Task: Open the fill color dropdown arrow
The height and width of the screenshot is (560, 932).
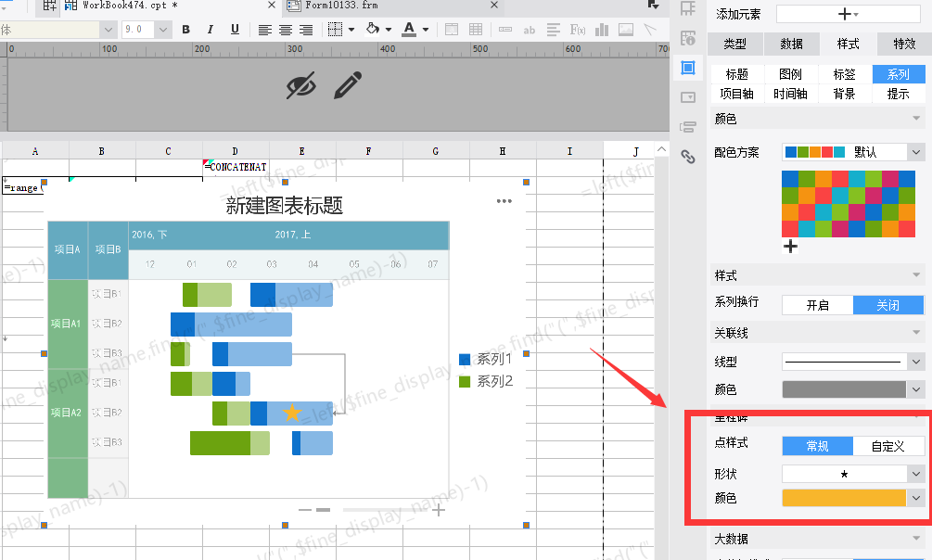Action: pos(389,29)
